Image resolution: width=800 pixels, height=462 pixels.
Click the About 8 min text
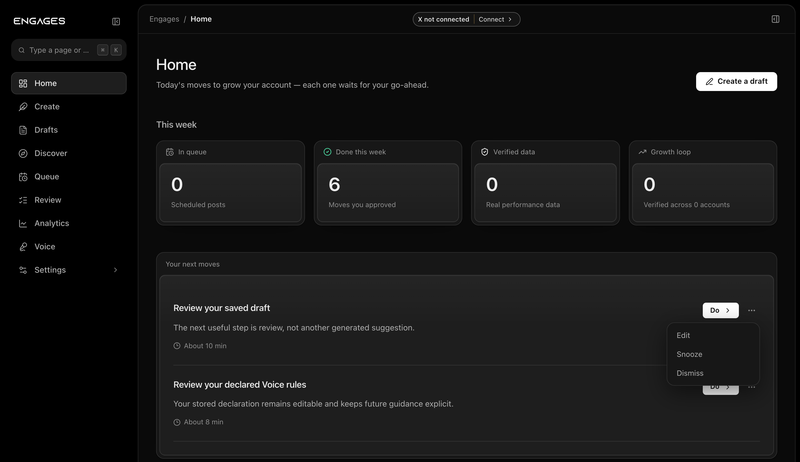tap(204, 422)
